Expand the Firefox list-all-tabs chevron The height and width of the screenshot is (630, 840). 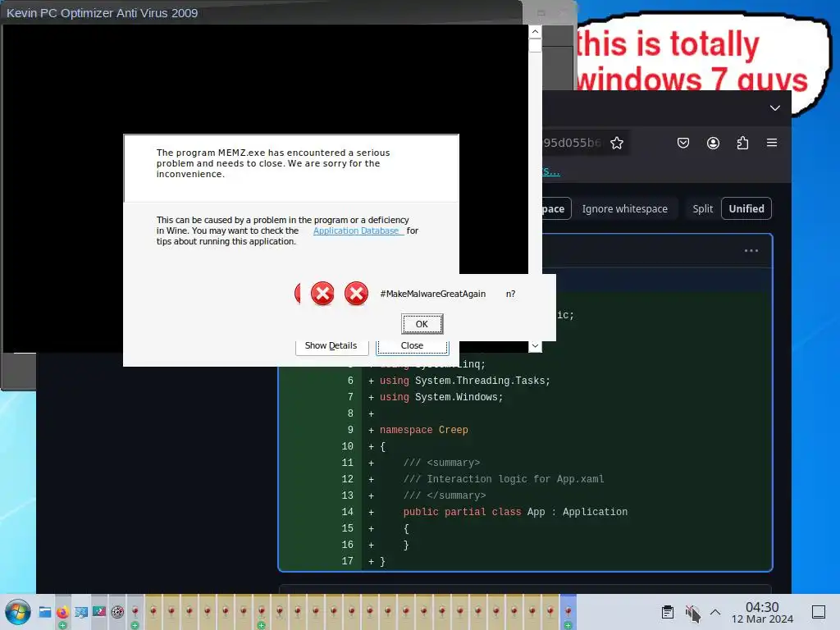774,108
